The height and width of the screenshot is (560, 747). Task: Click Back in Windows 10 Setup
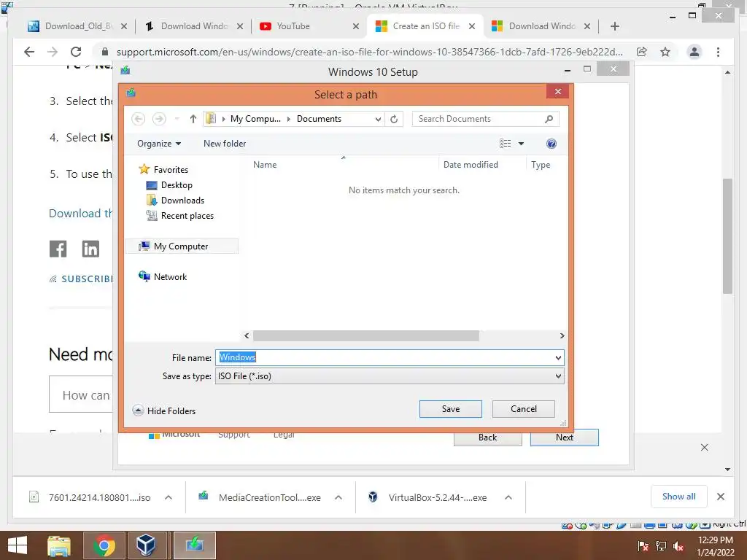[487, 437]
